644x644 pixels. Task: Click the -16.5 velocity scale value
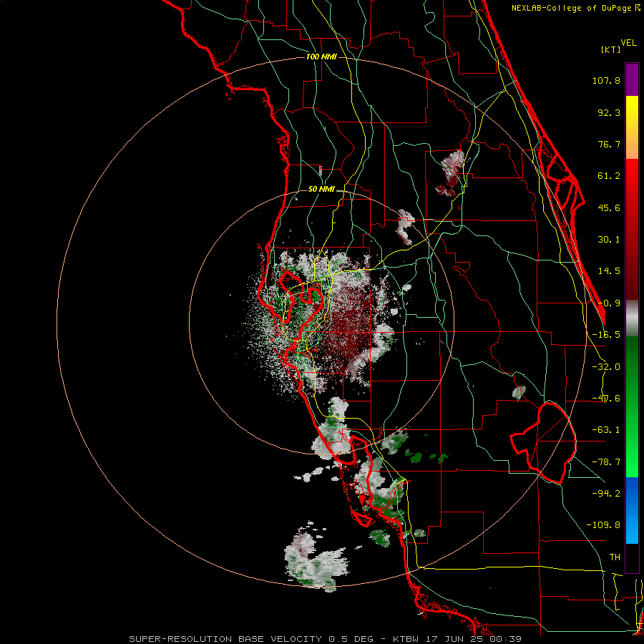point(606,335)
